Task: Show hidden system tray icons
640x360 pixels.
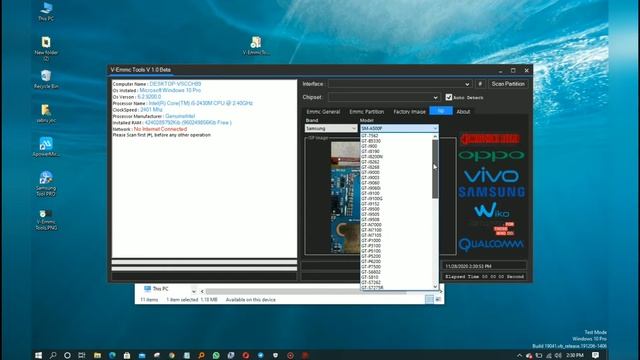Action: click(520, 356)
